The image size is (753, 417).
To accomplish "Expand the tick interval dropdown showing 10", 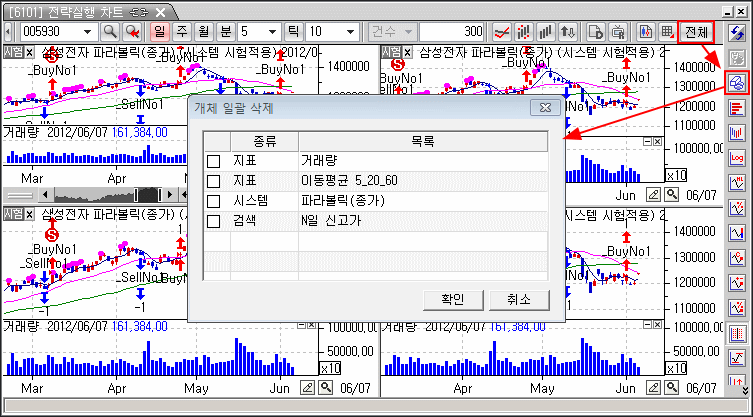I will pos(350,32).
